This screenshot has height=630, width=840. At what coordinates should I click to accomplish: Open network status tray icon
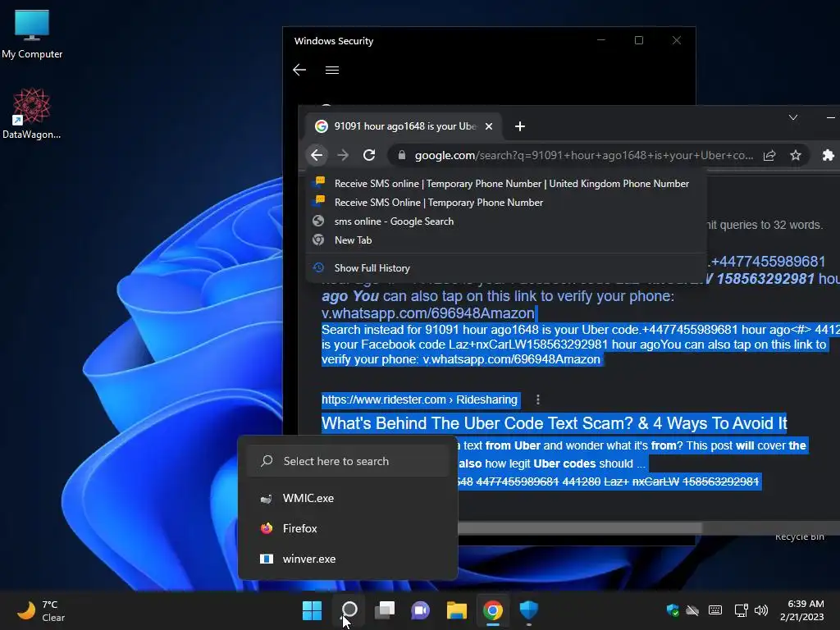click(741, 610)
